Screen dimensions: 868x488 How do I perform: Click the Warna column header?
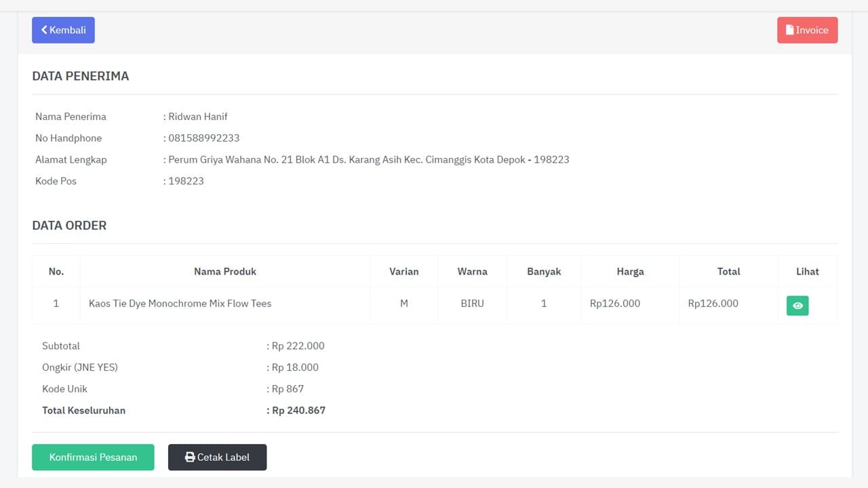(472, 271)
